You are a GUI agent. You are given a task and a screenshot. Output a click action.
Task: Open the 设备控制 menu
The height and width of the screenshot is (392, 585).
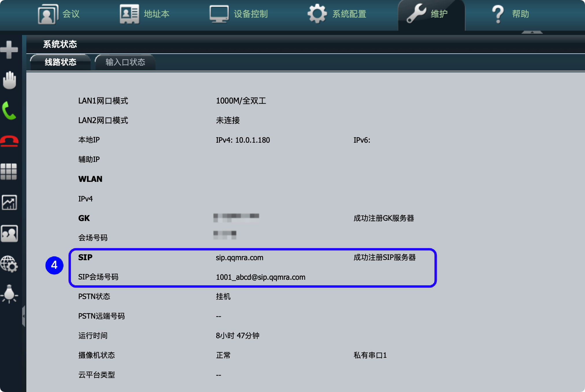pos(238,14)
